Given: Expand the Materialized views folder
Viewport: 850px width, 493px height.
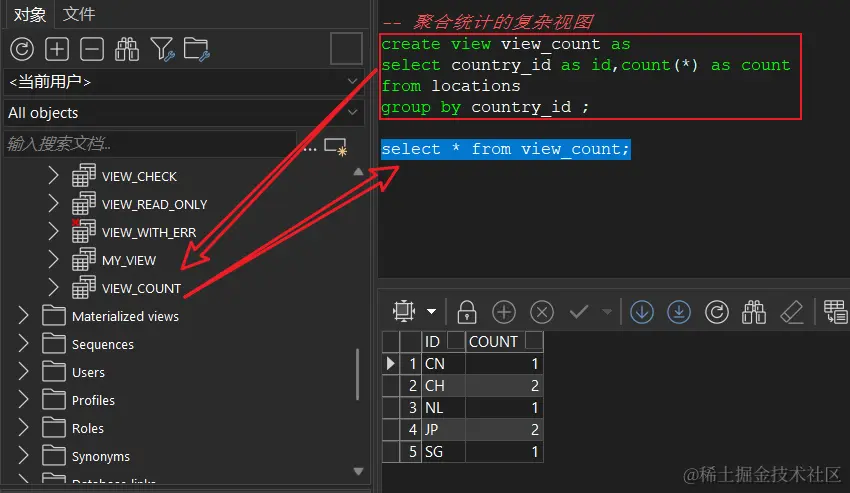Looking at the screenshot, I should (23, 316).
